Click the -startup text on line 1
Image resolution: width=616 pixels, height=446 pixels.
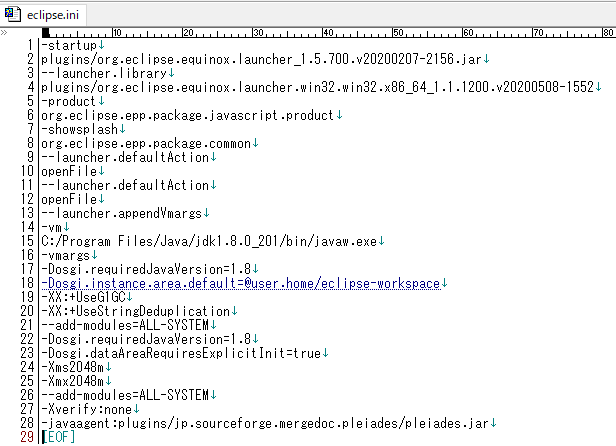(69, 46)
